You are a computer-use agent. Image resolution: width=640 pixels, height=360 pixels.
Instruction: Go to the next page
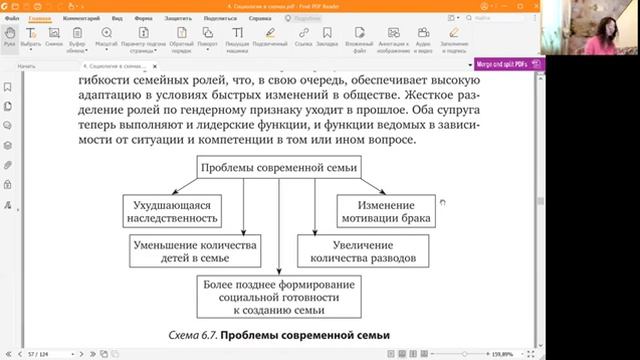pyautogui.click(x=81, y=354)
